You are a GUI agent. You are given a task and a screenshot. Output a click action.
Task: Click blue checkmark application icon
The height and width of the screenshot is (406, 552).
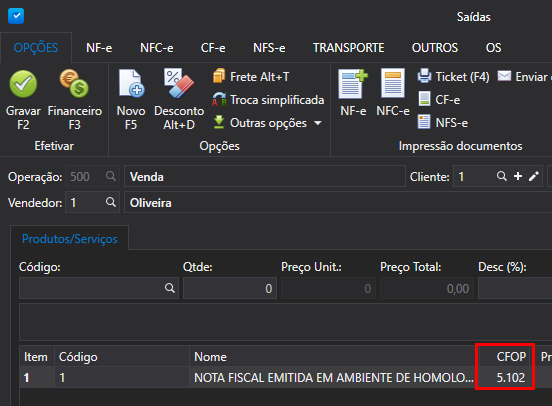tap(16, 16)
